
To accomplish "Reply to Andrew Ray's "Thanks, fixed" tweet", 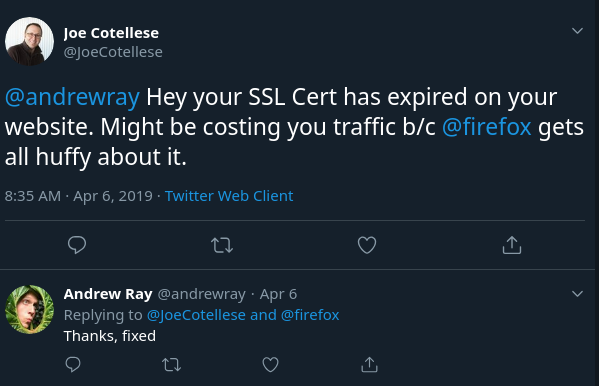I will coord(73,364).
